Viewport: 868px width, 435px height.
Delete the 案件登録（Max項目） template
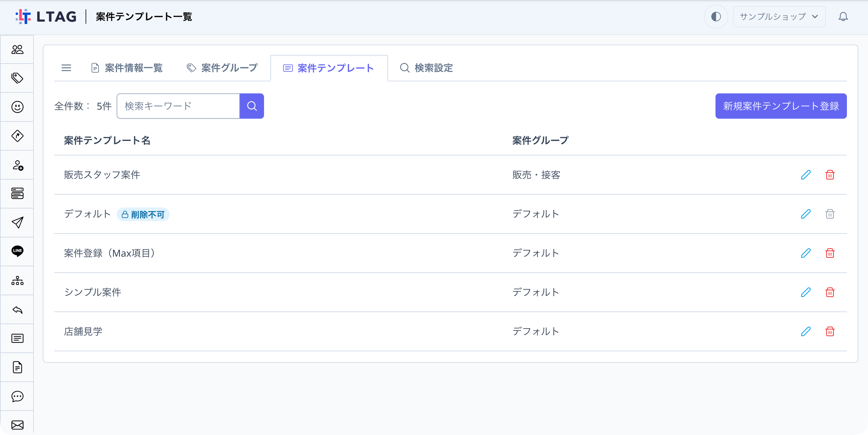[830, 253]
